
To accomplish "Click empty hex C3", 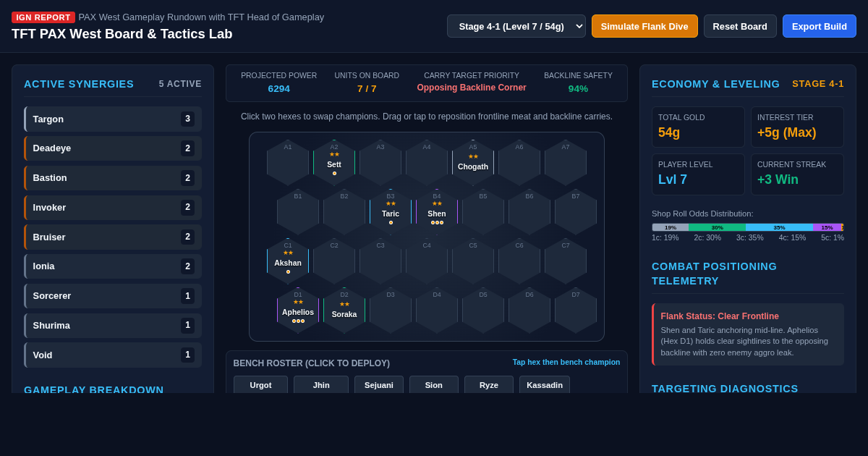I will coord(380,261).
